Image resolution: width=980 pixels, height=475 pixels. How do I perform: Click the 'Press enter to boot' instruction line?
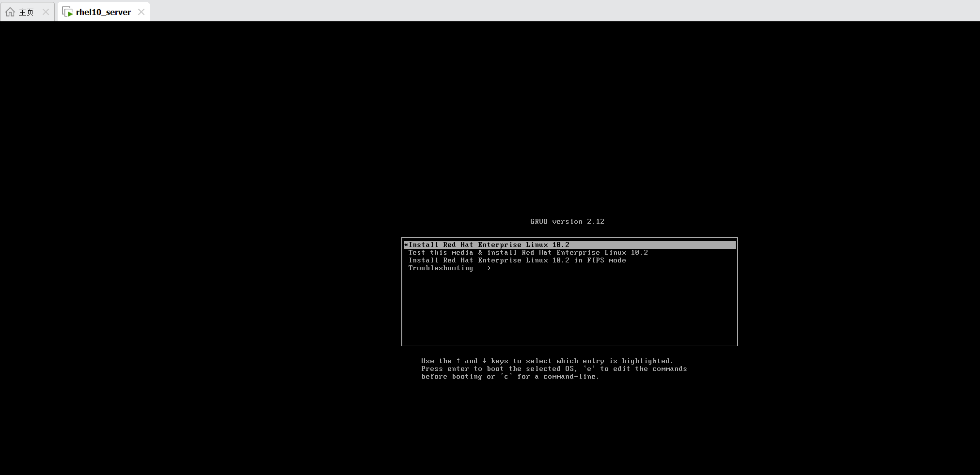click(x=554, y=369)
